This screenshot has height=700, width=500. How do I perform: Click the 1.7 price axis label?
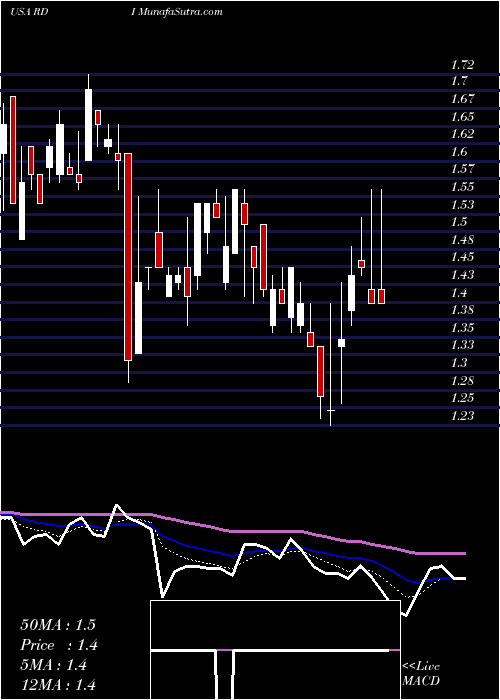click(x=458, y=81)
